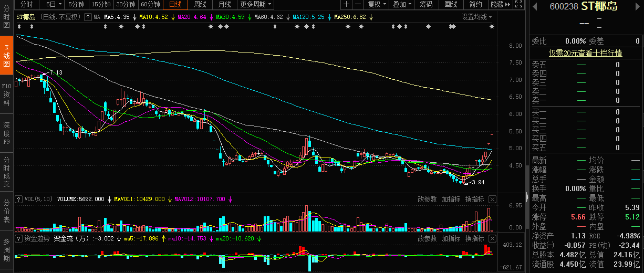Click the ST椰岛 stock name header
This screenshot has height=273, width=644.
pyautogui.click(x=600, y=7)
